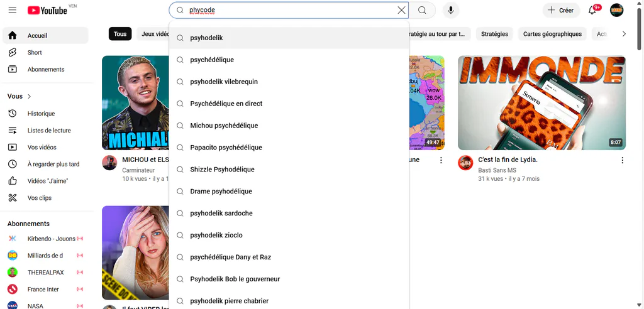Open the NASA subscription channel
This screenshot has width=644, height=309.
[x=45, y=305]
